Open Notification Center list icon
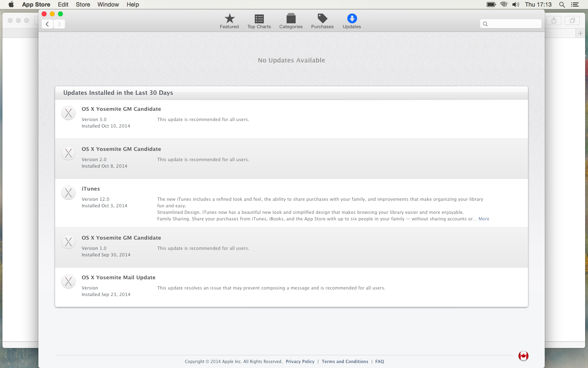 pyautogui.click(x=575, y=4)
